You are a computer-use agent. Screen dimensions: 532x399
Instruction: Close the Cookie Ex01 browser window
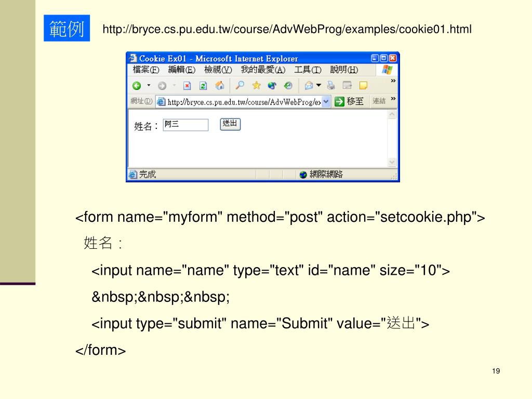[x=393, y=58]
